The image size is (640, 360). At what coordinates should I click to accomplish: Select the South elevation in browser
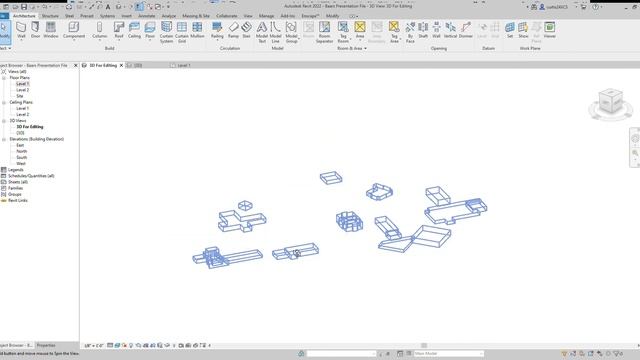coord(22,157)
